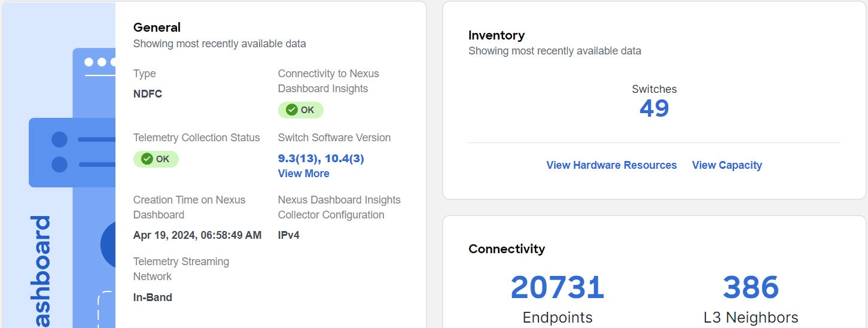Select the In-Band telemetry network value
868x328 pixels.
click(153, 297)
